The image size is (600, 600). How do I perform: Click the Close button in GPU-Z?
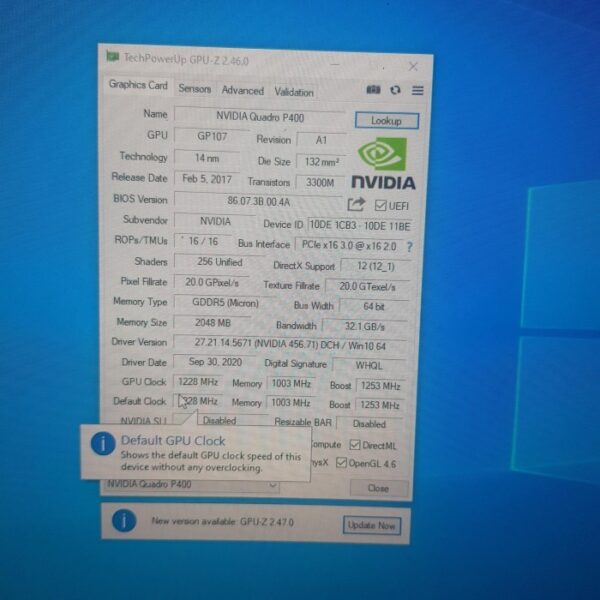click(378, 488)
